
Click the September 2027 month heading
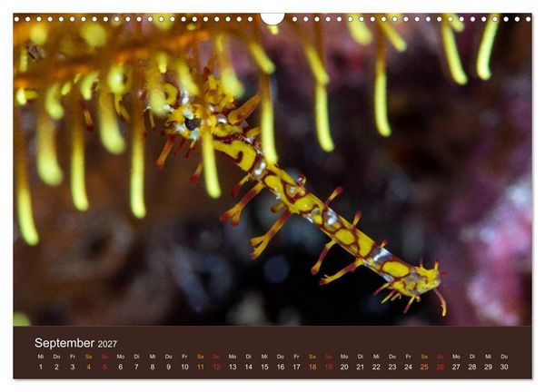[x=75, y=343]
